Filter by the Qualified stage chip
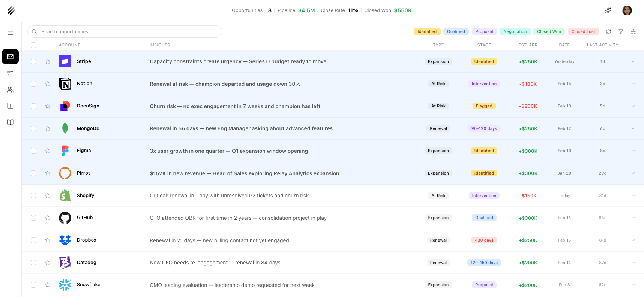Viewport: 644px width, 297px height. [456, 31]
